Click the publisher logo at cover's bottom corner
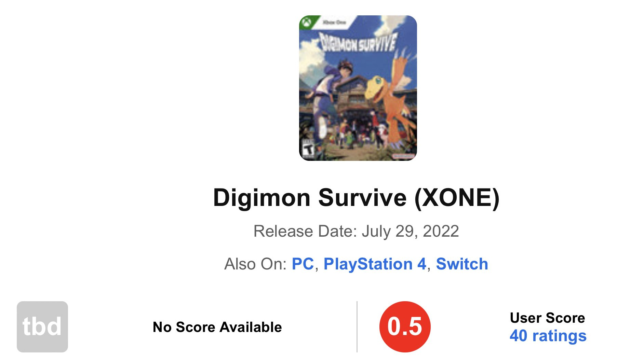The height and width of the screenshot is (362, 644). (x=403, y=156)
